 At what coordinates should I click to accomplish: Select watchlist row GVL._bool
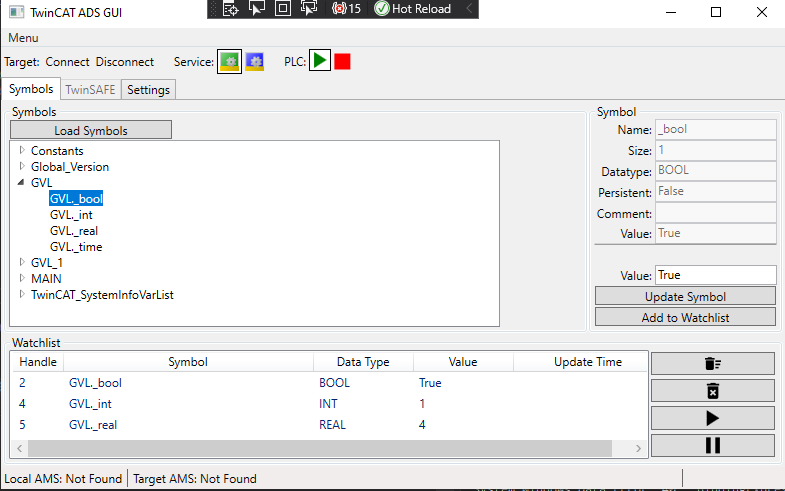[329, 383]
